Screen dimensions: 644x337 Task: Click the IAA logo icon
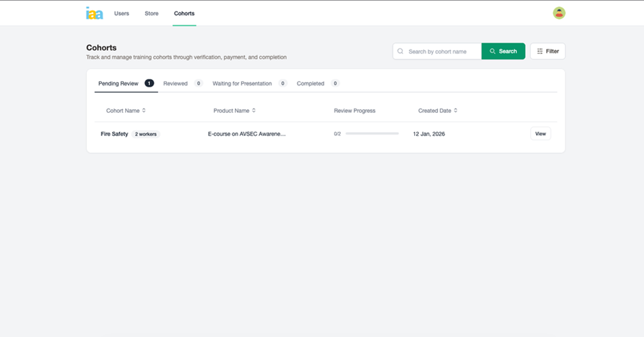pyautogui.click(x=94, y=13)
